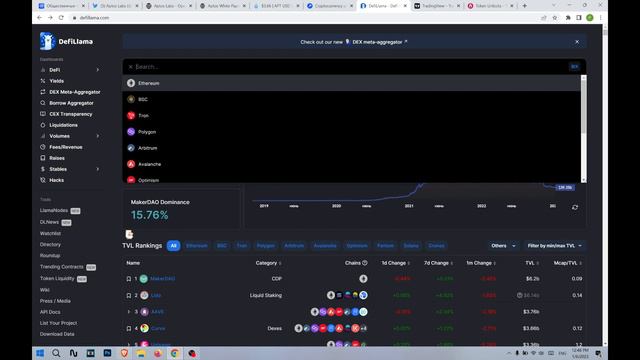Open Watchlist in sidebar
This screenshot has height=360, width=640.
click(50, 233)
